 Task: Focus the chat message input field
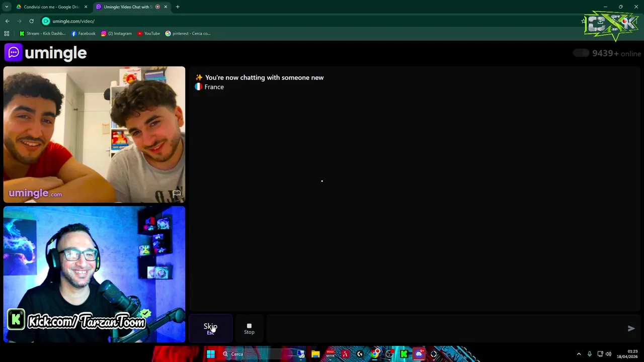point(445,328)
